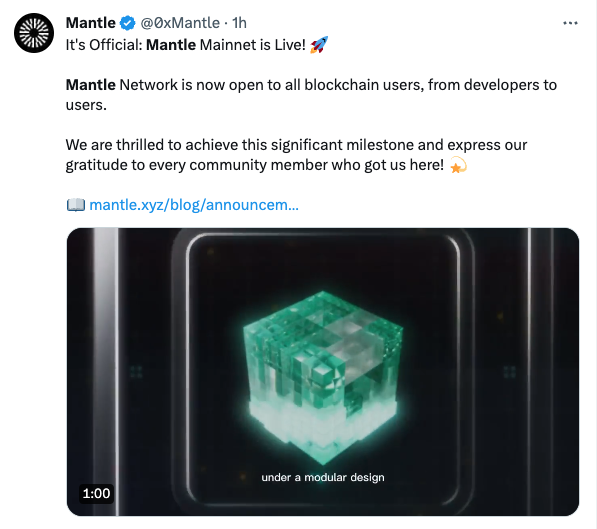Click the bold Mantle word in Mainnet headline
Screen dimensions: 597x529
coord(171,45)
